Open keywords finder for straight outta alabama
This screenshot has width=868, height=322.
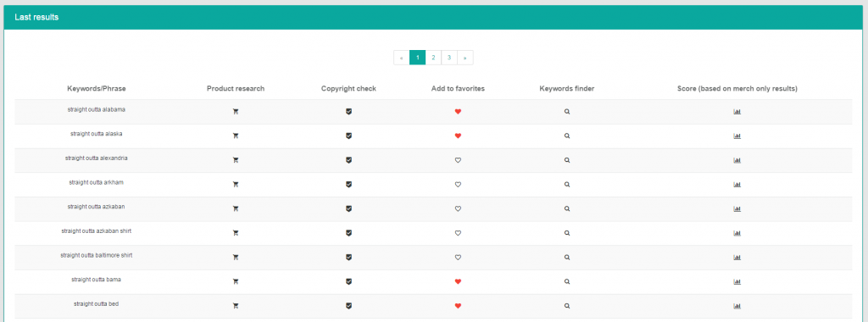click(x=567, y=111)
